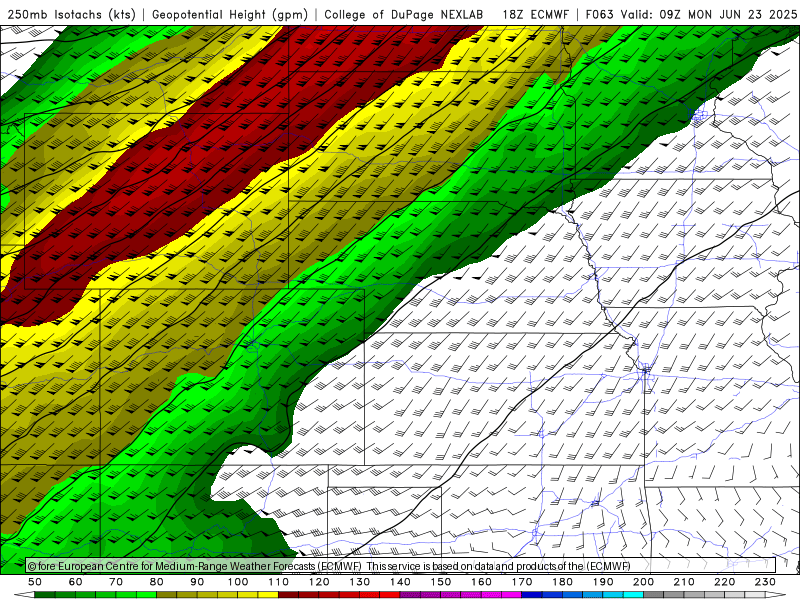Click the '220' color scale label

(x=724, y=582)
